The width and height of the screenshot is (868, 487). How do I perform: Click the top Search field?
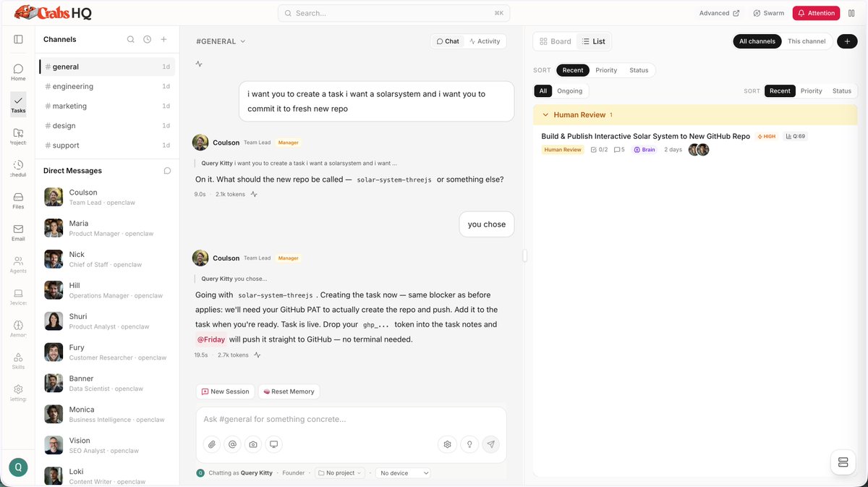click(393, 13)
